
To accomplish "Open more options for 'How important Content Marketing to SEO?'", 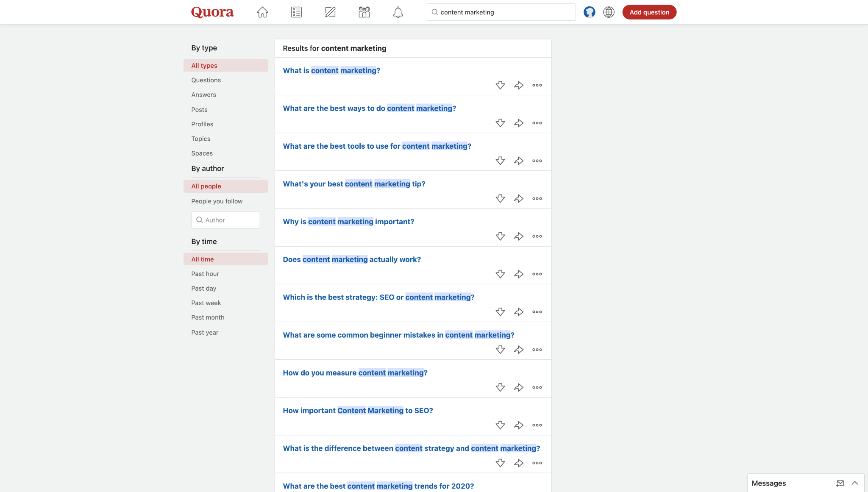I will (537, 425).
